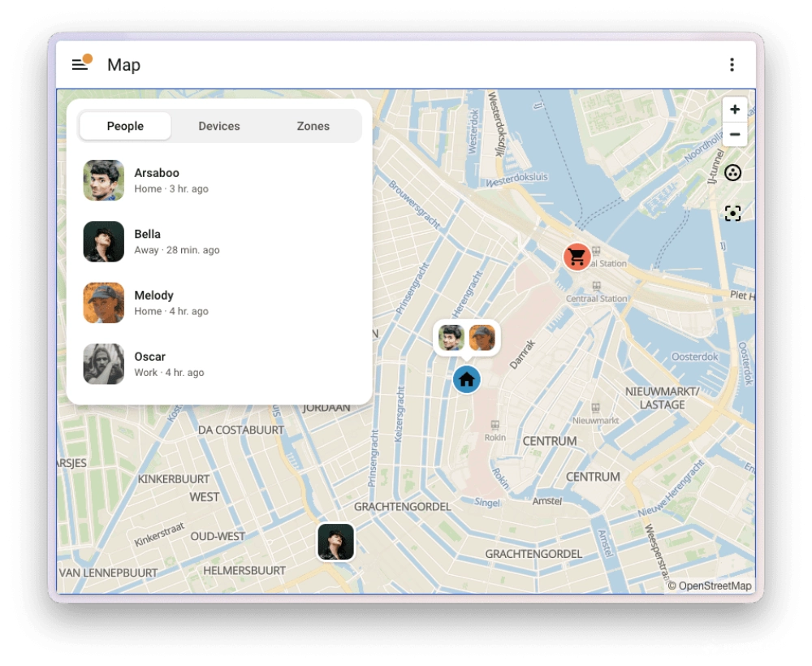Click the map clustering toggle icon
The width and height of the screenshot is (812, 666).
coord(732,173)
